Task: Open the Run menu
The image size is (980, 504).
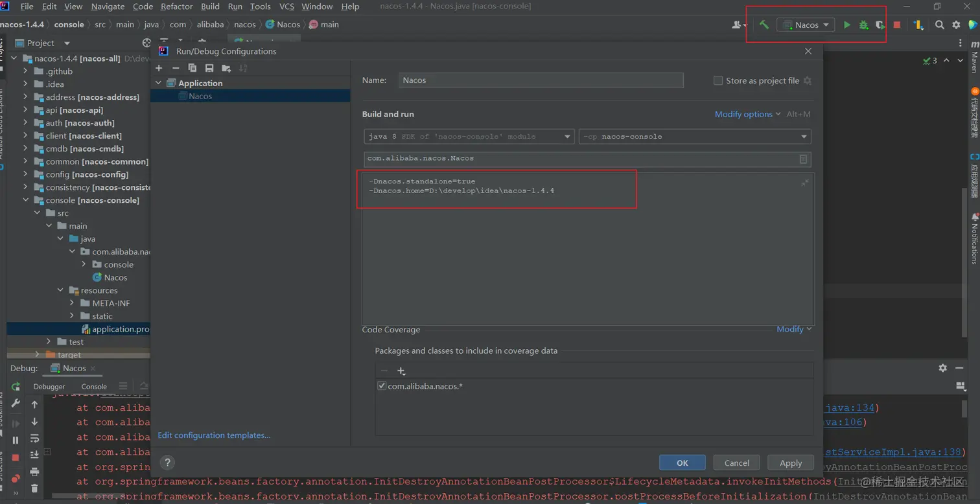Action: click(235, 6)
